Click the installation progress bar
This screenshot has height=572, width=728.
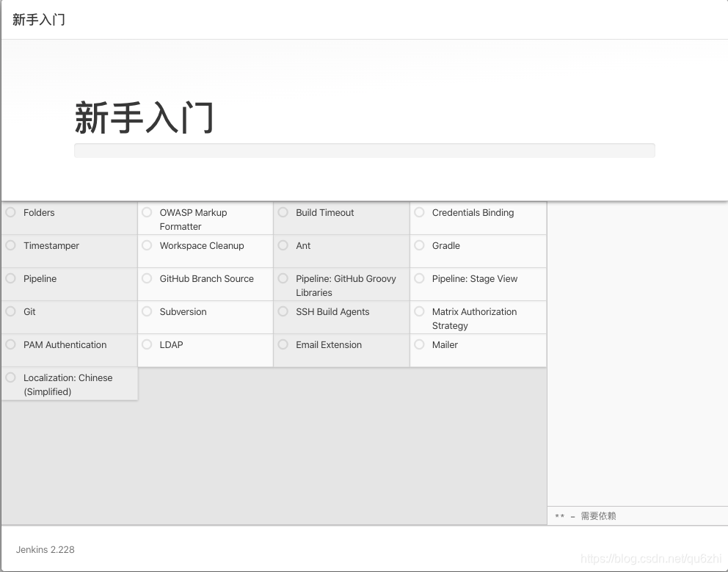click(365, 151)
